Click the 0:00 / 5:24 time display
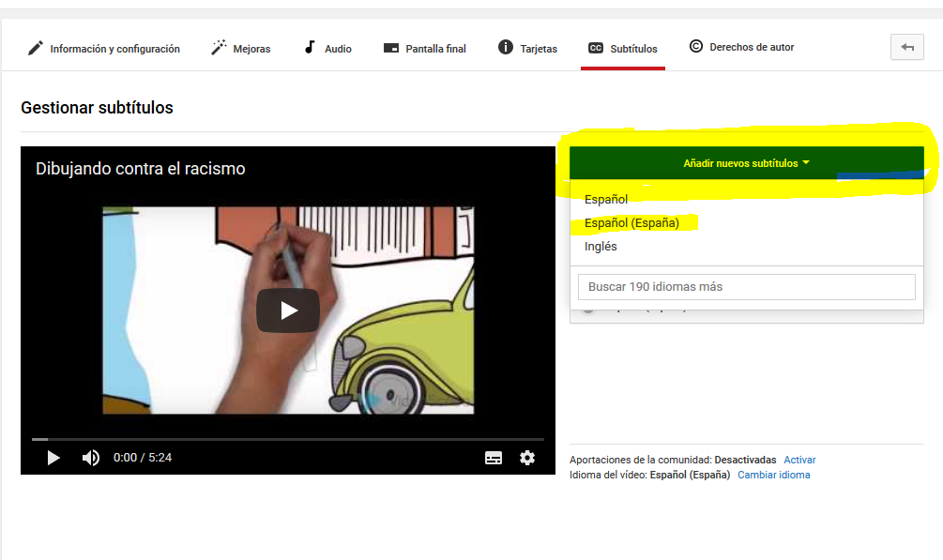This screenshot has height=560, width=943. [143, 458]
